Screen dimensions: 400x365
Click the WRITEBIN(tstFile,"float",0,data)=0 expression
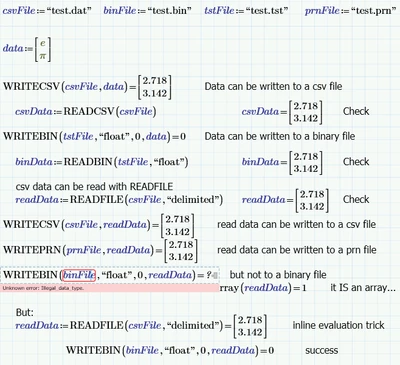(x=94, y=137)
